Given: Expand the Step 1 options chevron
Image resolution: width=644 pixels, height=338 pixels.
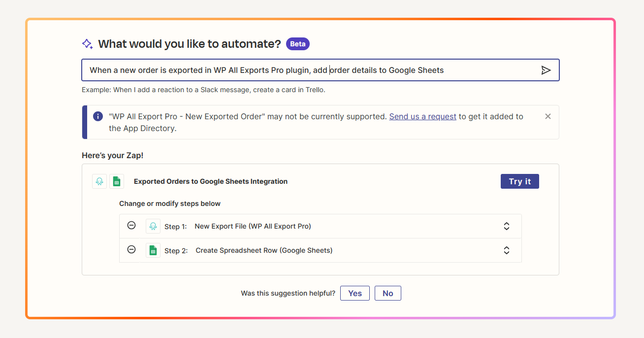Looking at the screenshot, I should 506,226.
